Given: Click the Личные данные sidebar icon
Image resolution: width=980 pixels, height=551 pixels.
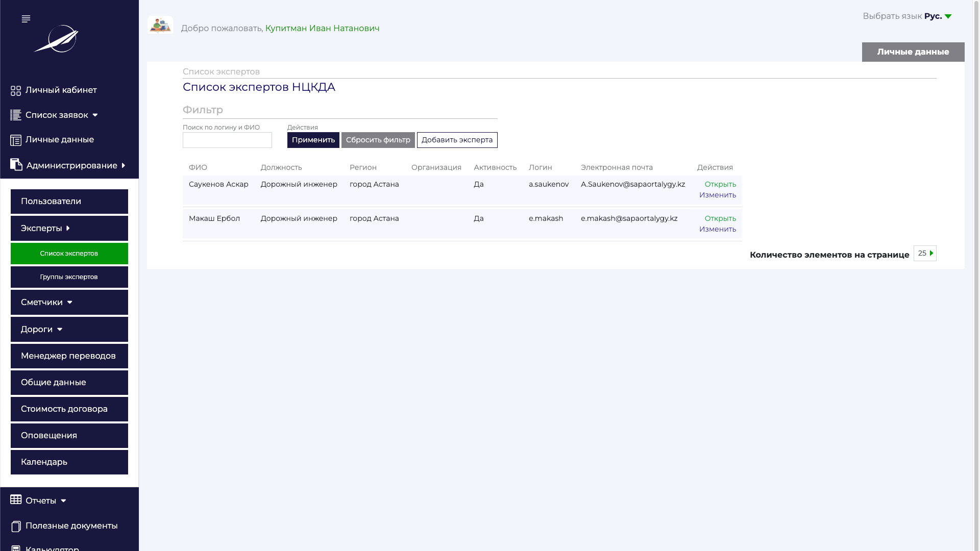Looking at the screenshot, I should click(x=16, y=140).
